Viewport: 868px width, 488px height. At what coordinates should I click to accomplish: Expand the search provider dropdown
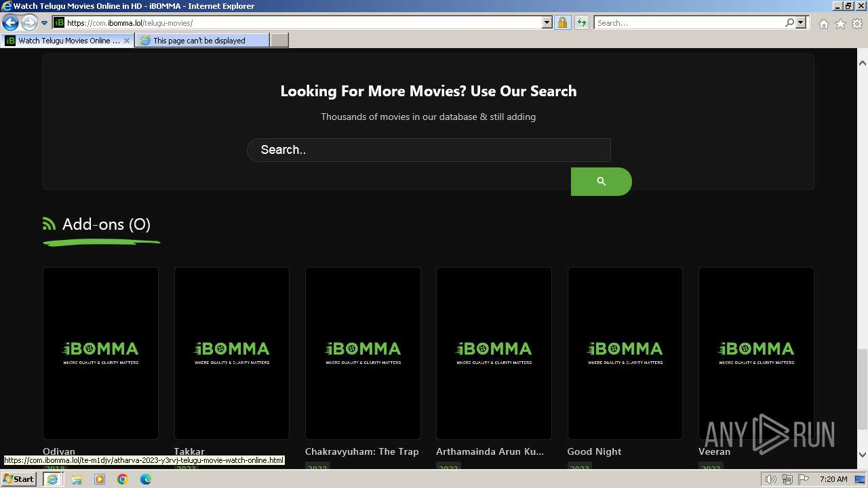[x=801, y=22]
